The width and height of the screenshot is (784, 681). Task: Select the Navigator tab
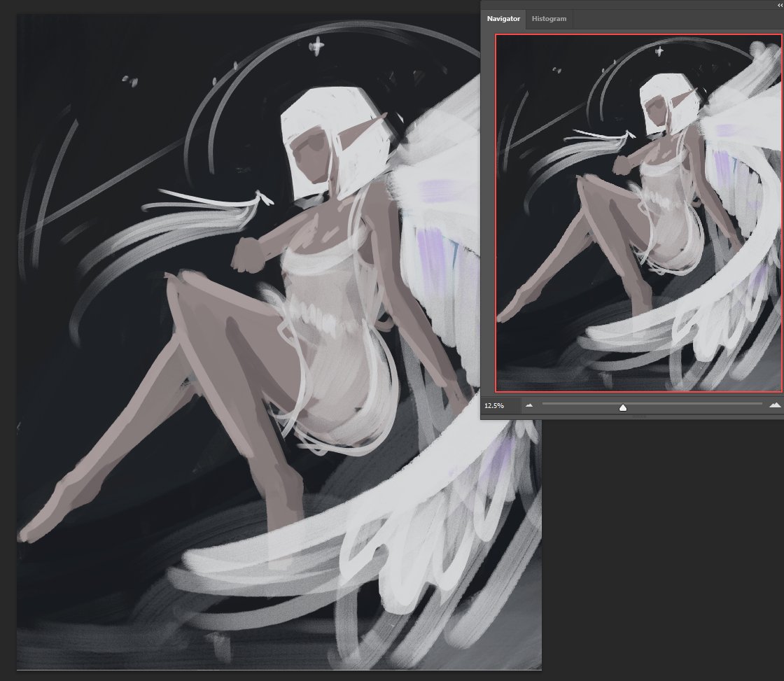[503, 19]
